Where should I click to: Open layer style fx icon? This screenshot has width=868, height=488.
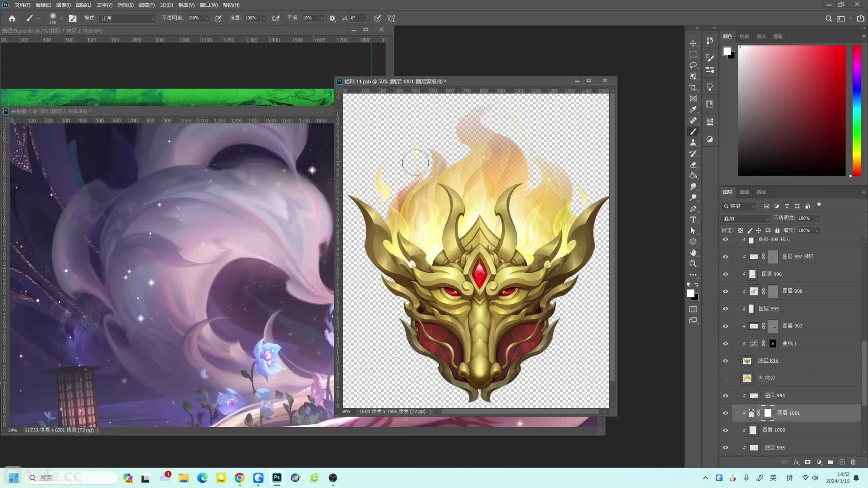point(796,462)
